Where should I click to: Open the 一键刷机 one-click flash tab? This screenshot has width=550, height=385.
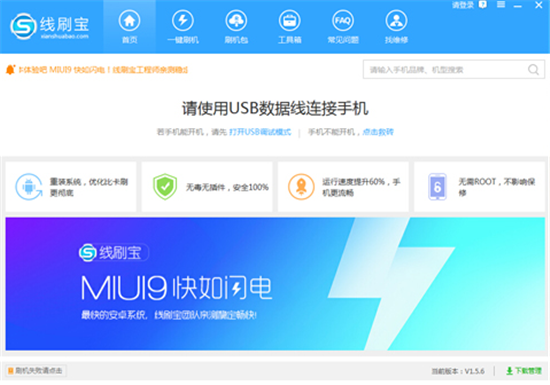click(183, 27)
